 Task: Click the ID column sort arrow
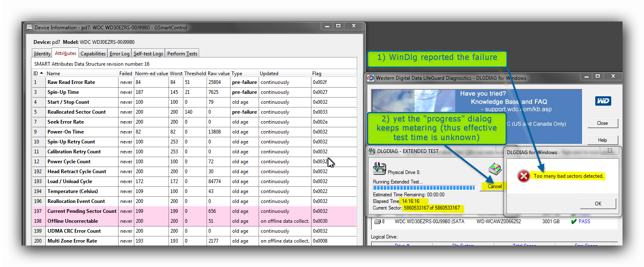pyautogui.click(x=41, y=73)
